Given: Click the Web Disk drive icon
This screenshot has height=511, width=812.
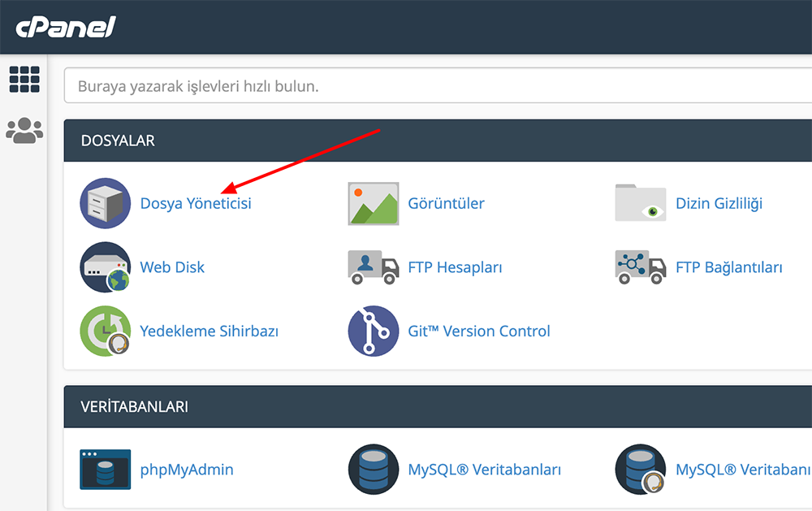Looking at the screenshot, I should click(x=105, y=267).
